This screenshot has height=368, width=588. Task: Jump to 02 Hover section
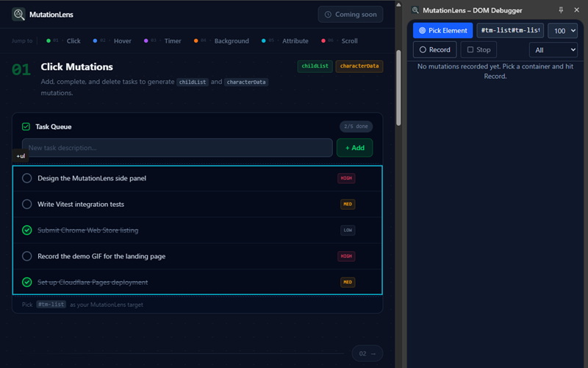tap(112, 41)
